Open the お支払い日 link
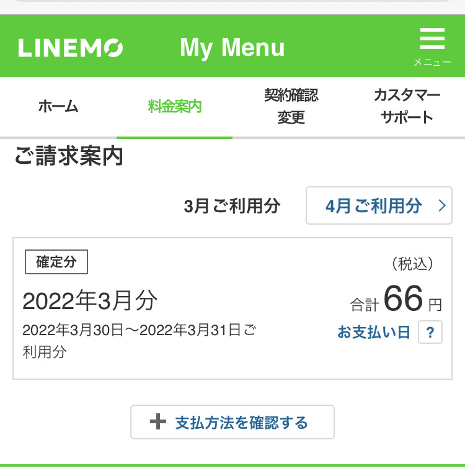 click(x=373, y=333)
